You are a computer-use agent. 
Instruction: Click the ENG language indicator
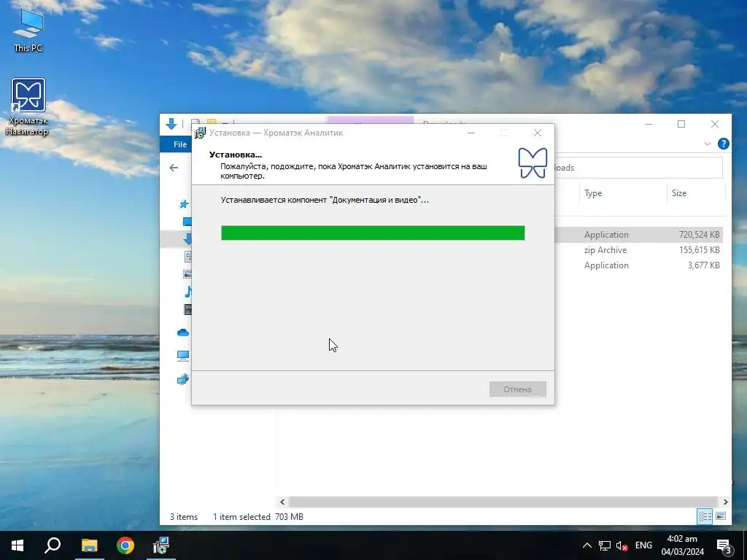643,545
